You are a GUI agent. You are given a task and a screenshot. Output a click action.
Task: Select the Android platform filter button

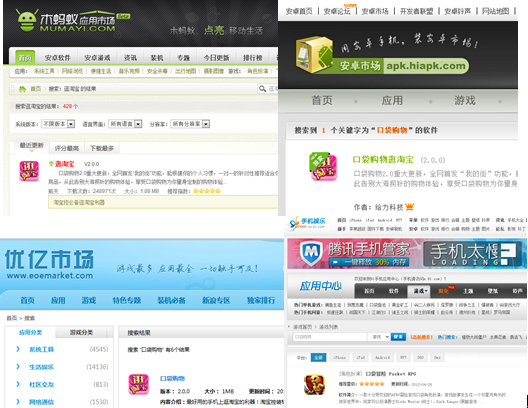point(383,358)
